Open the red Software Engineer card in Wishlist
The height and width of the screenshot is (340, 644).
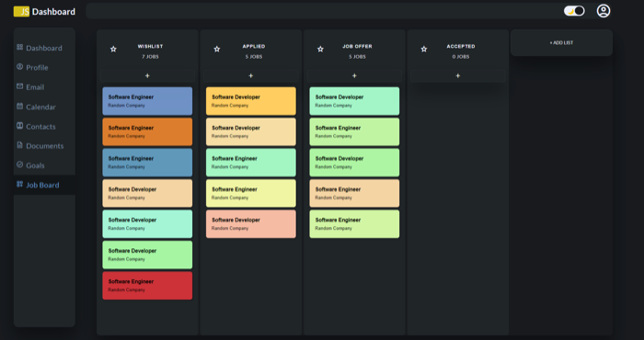147,286
